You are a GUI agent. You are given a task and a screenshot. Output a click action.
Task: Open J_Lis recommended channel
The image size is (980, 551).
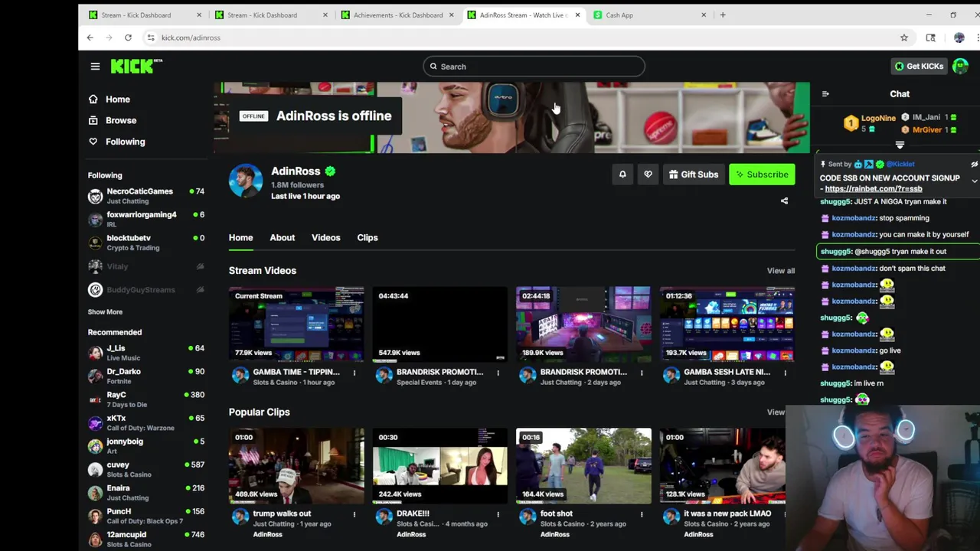[145, 353]
